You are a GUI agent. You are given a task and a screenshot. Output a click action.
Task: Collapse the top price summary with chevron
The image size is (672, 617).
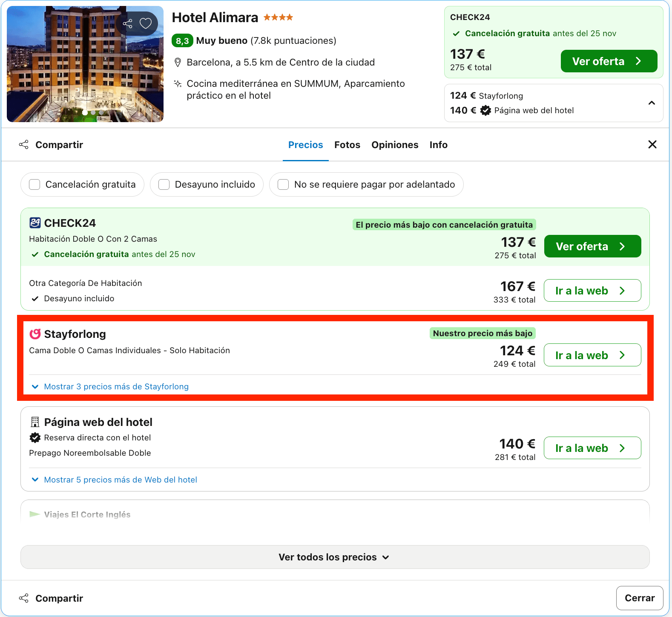[652, 103]
